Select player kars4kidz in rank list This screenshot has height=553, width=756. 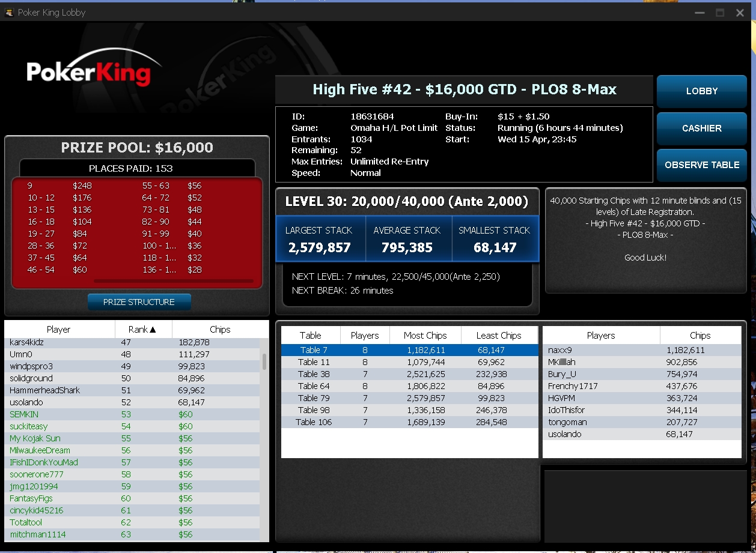132,342
